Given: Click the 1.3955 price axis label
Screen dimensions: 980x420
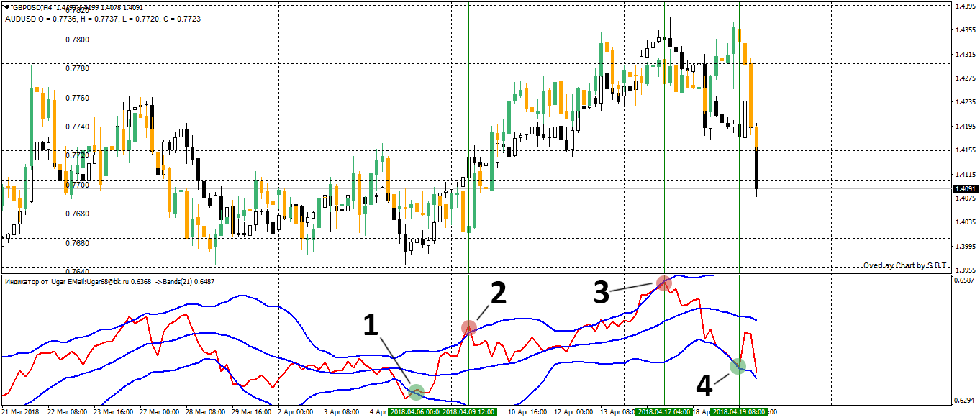Looking at the screenshot, I should click(x=964, y=270).
